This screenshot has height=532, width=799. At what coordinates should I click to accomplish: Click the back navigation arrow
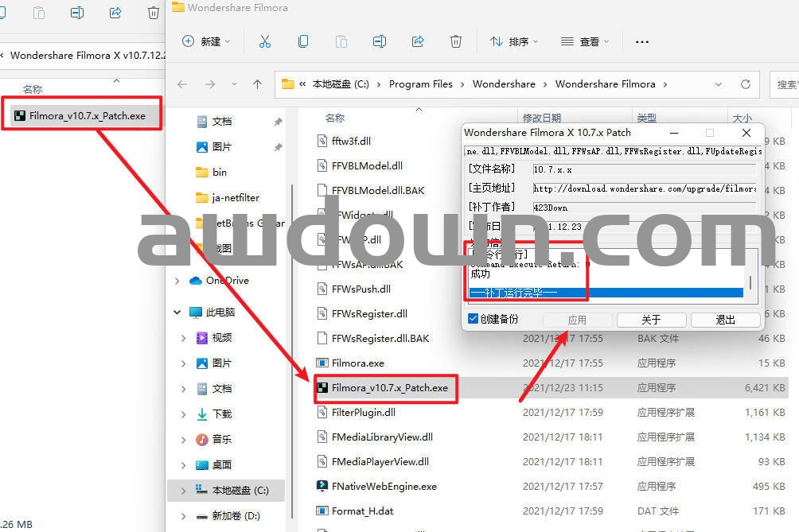tap(182, 84)
